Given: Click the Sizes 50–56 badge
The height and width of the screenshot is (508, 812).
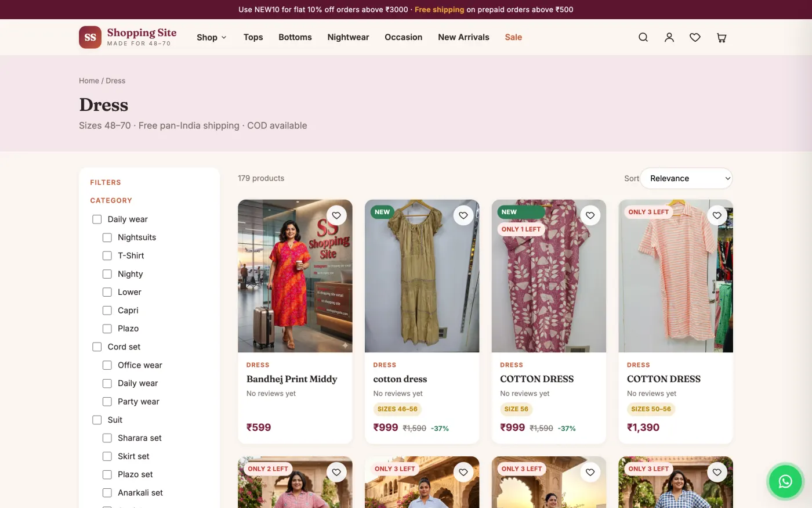Looking at the screenshot, I should [651, 409].
